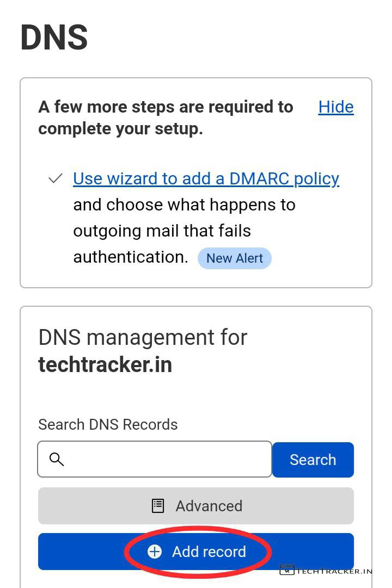Image resolution: width=392 pixels, height=588 pixels.
Task: Click the DNS page heading
Action: click(54, 38)
